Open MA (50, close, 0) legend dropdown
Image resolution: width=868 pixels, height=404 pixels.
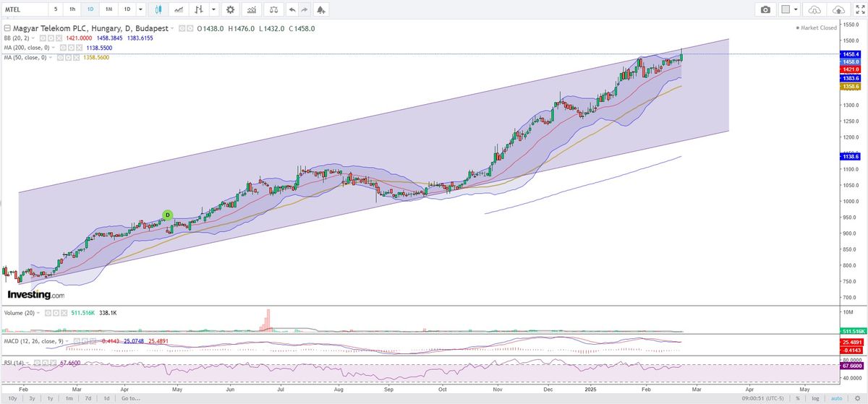50,57
